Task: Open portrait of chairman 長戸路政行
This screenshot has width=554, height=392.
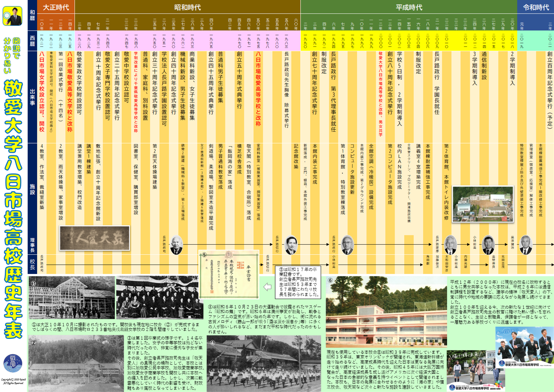Action: tap(347, 245)
